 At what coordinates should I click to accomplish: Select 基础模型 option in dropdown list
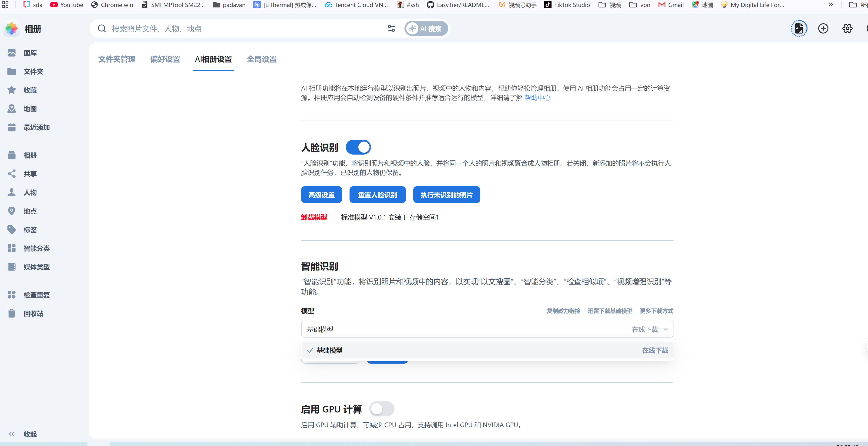329,350
